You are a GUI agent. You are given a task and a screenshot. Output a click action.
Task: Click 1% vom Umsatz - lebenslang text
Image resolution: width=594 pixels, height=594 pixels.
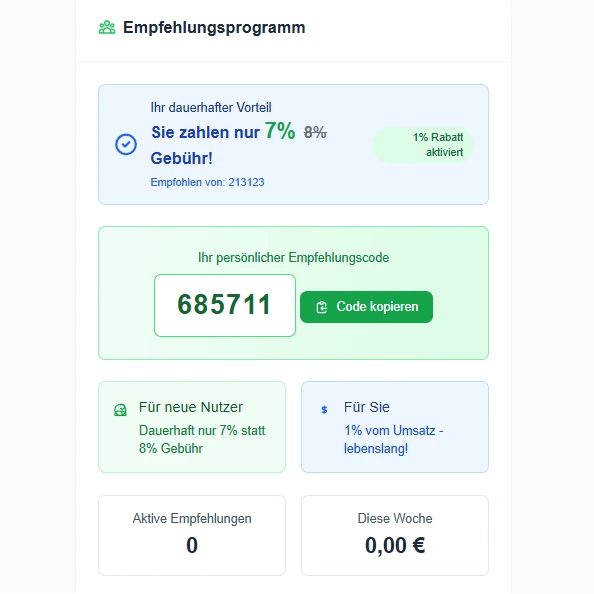click(x=394, y=439)
